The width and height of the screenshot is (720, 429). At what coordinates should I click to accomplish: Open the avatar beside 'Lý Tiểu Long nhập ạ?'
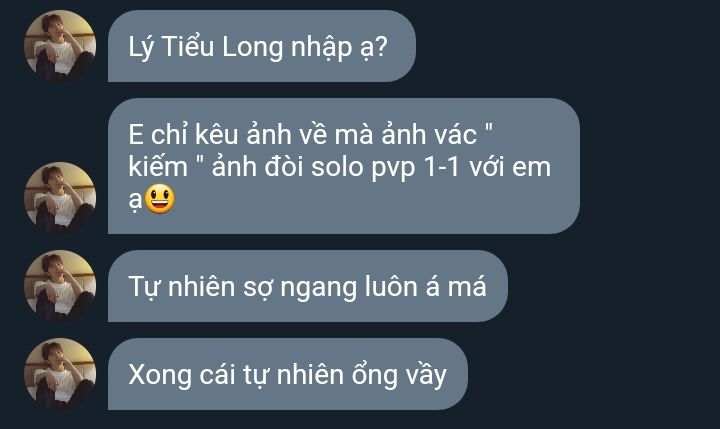point(60,46)
